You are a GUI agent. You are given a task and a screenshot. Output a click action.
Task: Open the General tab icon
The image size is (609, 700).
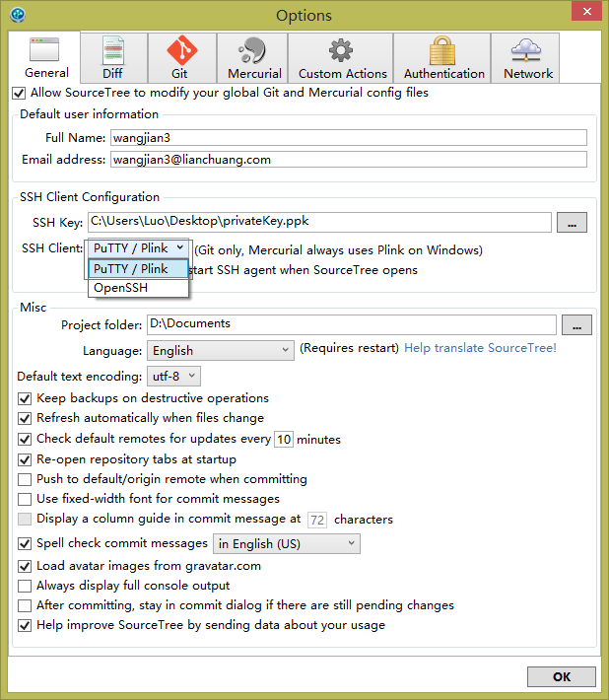[44, 49]
